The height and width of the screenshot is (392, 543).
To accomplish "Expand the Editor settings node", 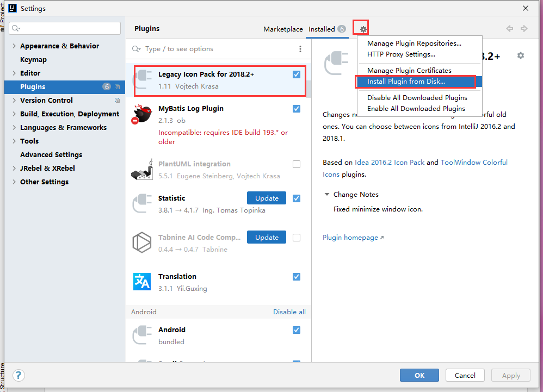I will pyautogui.click(x=14, y=73).
